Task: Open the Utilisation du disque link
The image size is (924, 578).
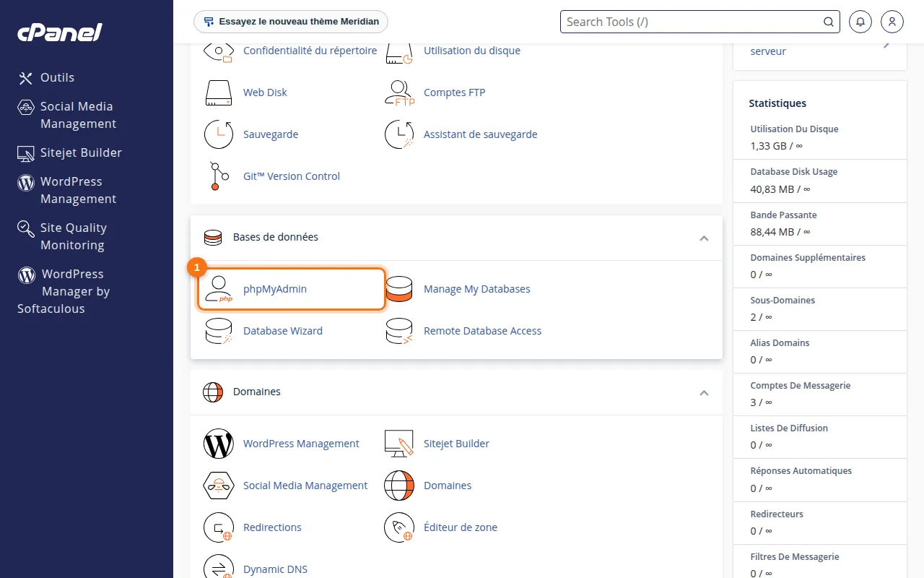Action: coord(472,51)
